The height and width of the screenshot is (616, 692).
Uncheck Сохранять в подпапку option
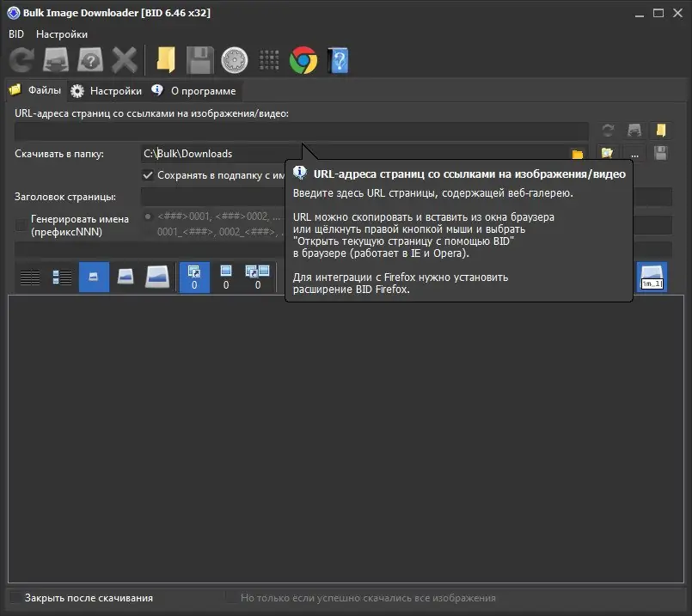(x=150, y=175)
